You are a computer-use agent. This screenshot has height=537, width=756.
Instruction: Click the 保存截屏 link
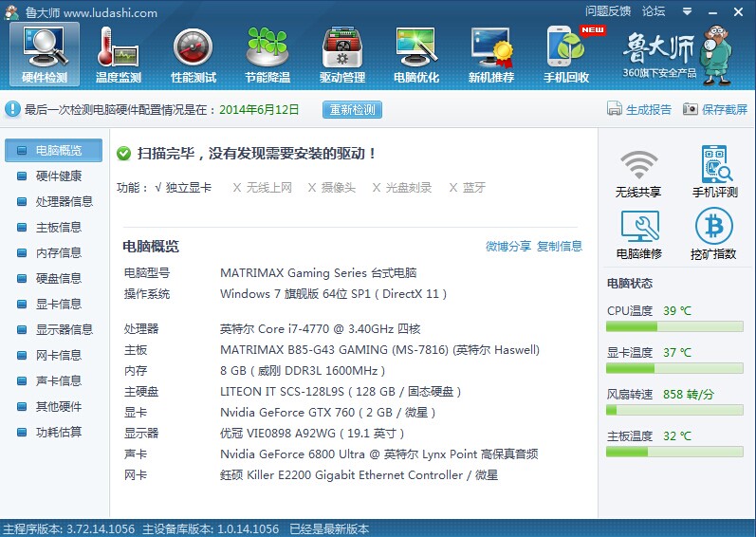724,110
